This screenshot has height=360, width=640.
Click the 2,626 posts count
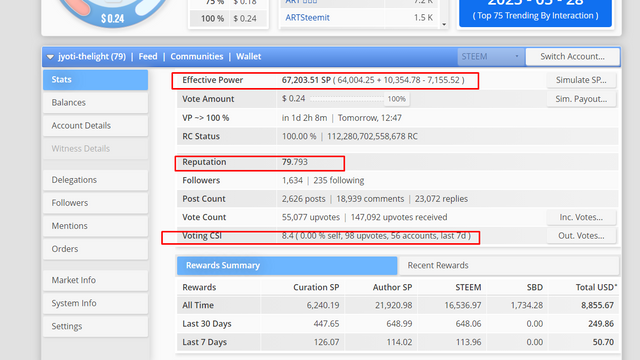tap(303, 199)
